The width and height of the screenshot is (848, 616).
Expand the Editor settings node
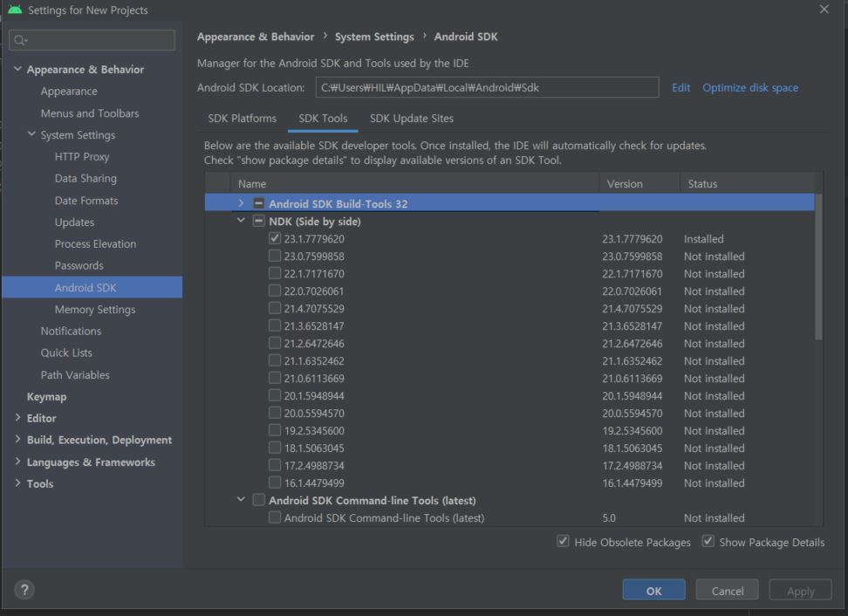click(x=17, y=418)
